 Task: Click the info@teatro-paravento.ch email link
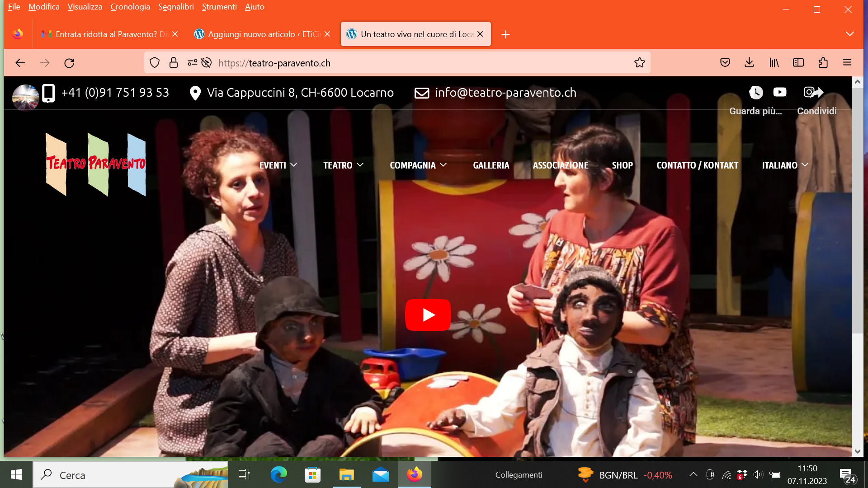[x=505, y=93]
